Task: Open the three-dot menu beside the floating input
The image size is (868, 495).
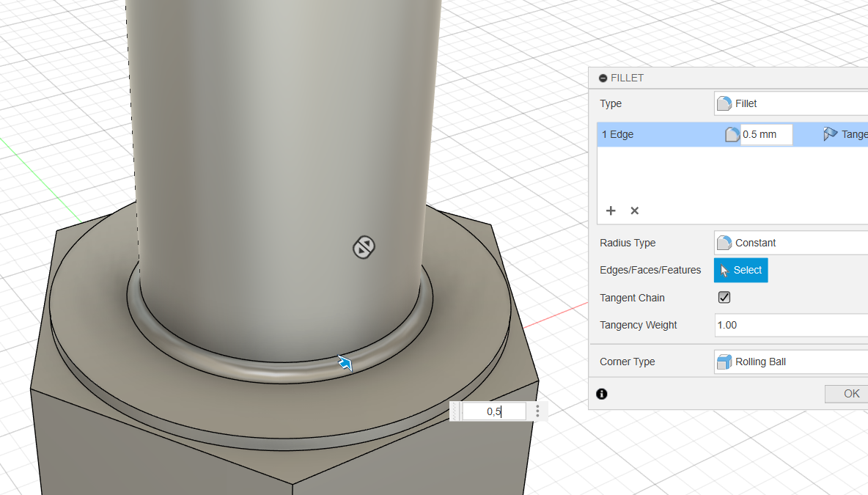Action: click(x=537, y=411)
